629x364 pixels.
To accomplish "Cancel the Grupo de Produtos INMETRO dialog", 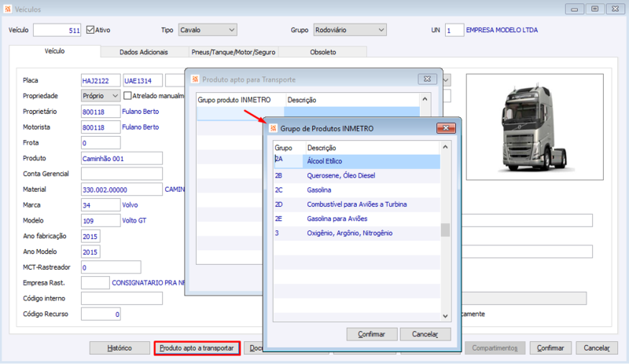I will (x=425, y=334).
